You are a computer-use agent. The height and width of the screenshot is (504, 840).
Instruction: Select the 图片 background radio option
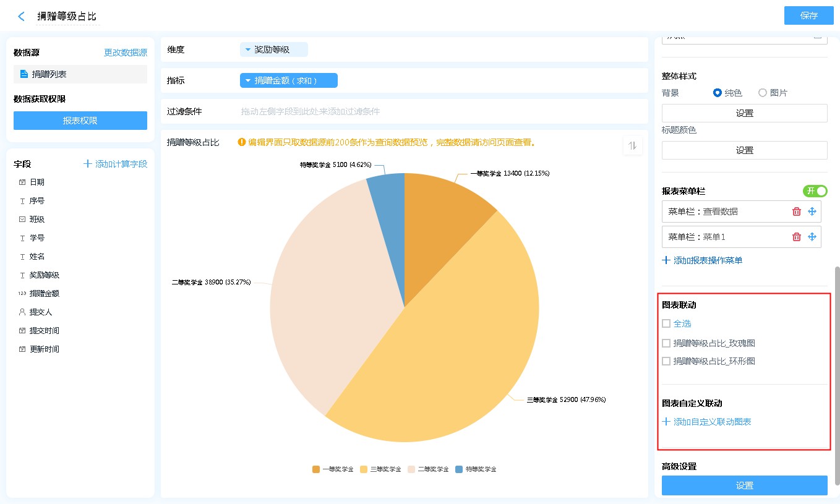(x=763, y=93)
